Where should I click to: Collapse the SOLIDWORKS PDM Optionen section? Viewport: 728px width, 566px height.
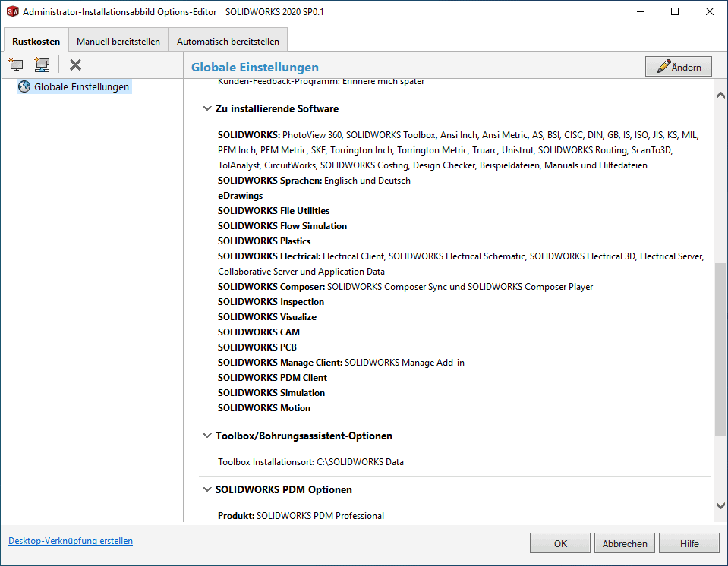pos(207,489)
